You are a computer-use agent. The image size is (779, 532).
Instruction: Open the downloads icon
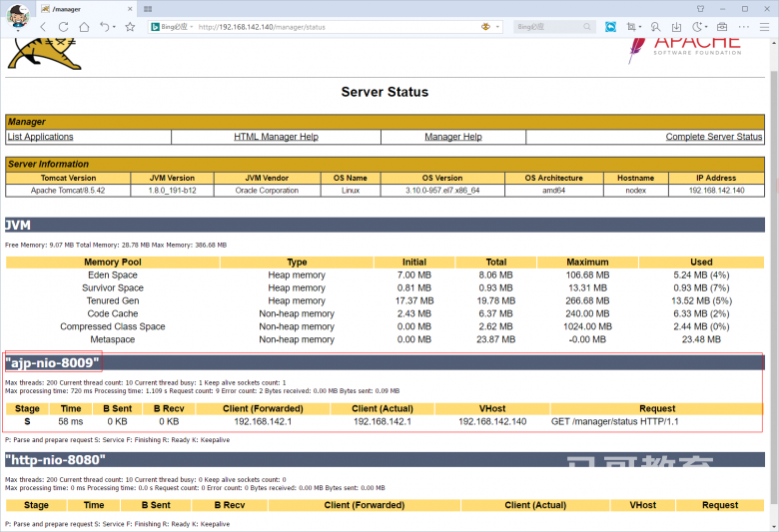[676, 27]
